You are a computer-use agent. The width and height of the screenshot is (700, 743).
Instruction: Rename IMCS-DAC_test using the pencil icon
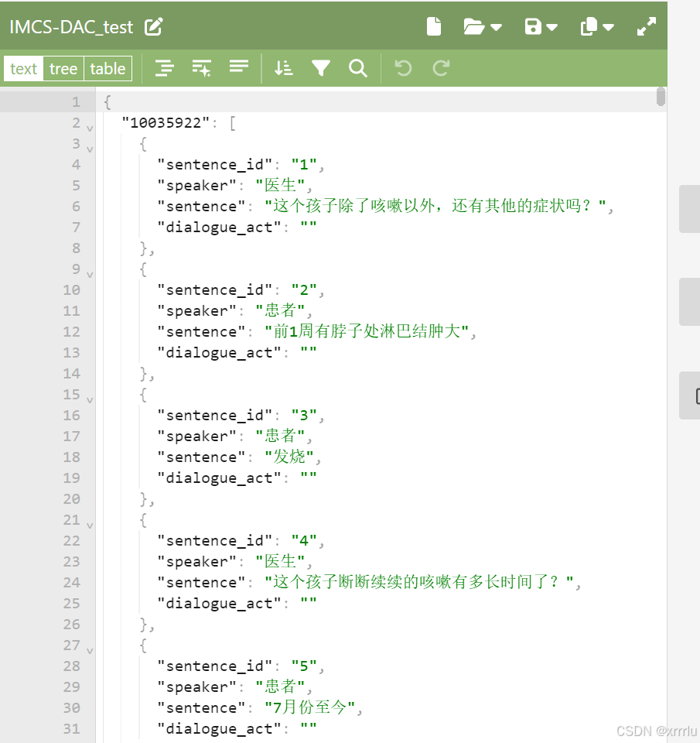click(153, 26)
